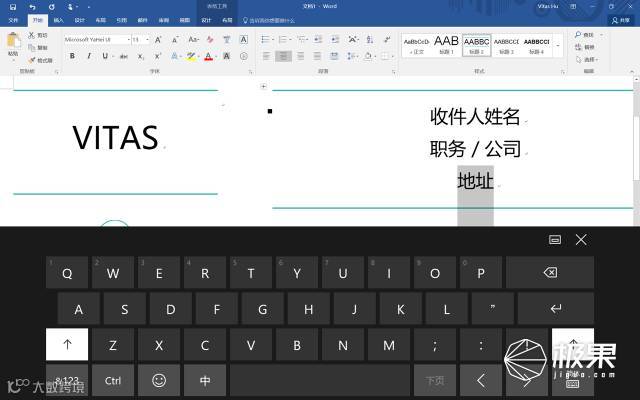
Task: Apply subscript formatting
Action: [140, 56]
